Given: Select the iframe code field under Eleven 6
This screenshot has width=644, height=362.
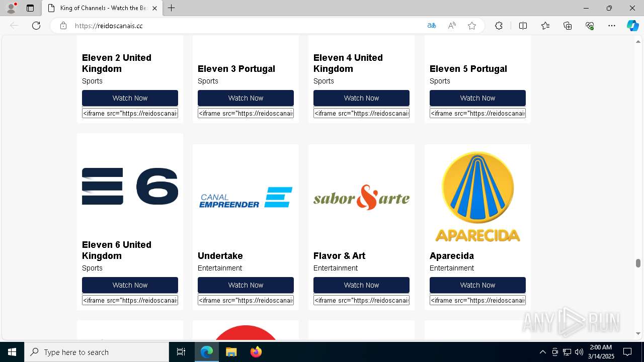Looking at the screenshot, I should tap(130, 300).
